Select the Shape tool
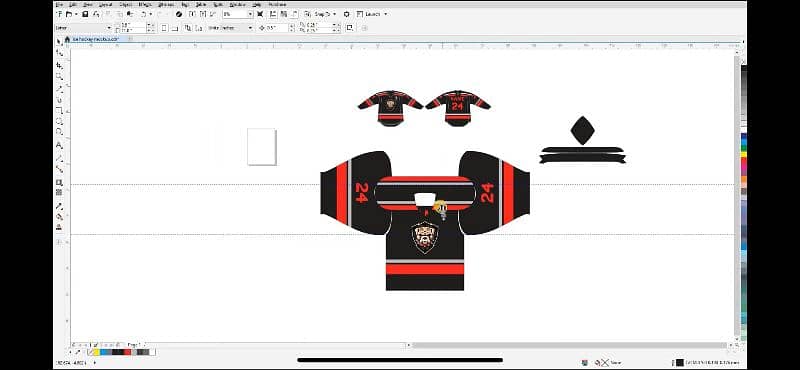Screen dimensions: 800x370 pyautogui.click(x=59, y=53)
